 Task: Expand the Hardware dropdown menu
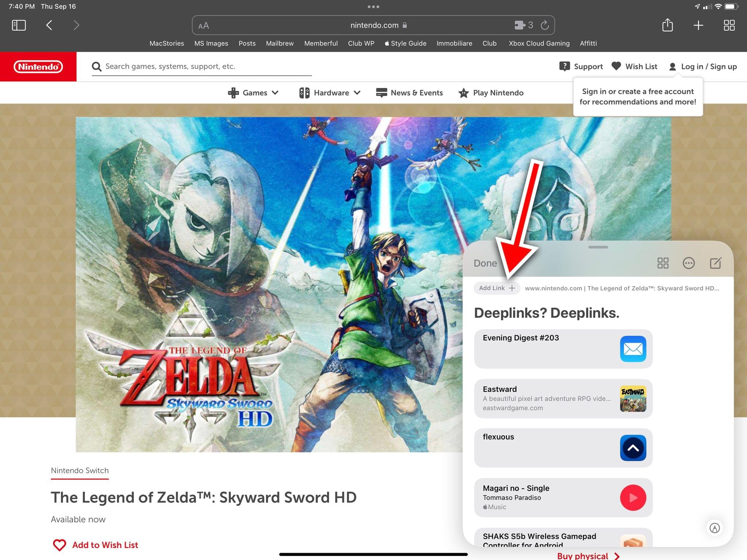330,93
